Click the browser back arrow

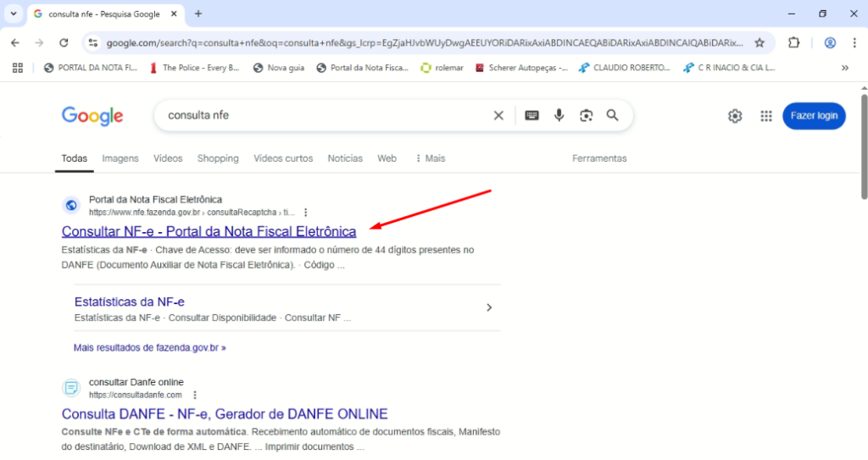tap(15, 42)
